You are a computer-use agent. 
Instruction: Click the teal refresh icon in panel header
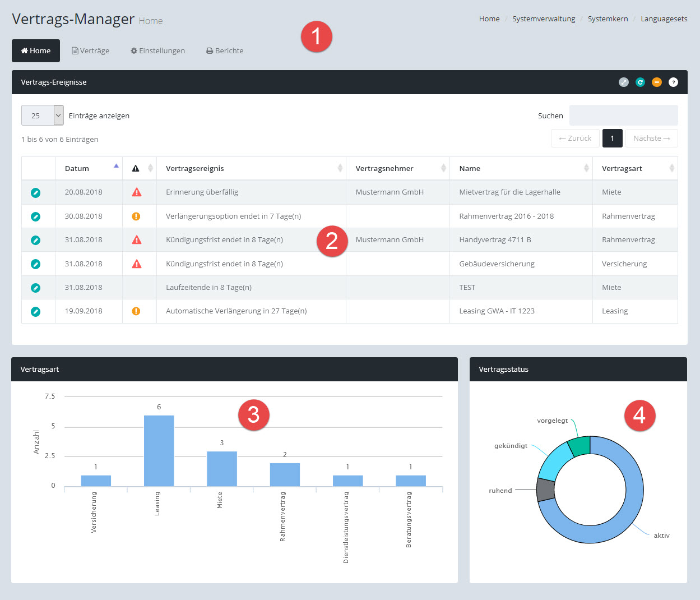pos(640,82)
